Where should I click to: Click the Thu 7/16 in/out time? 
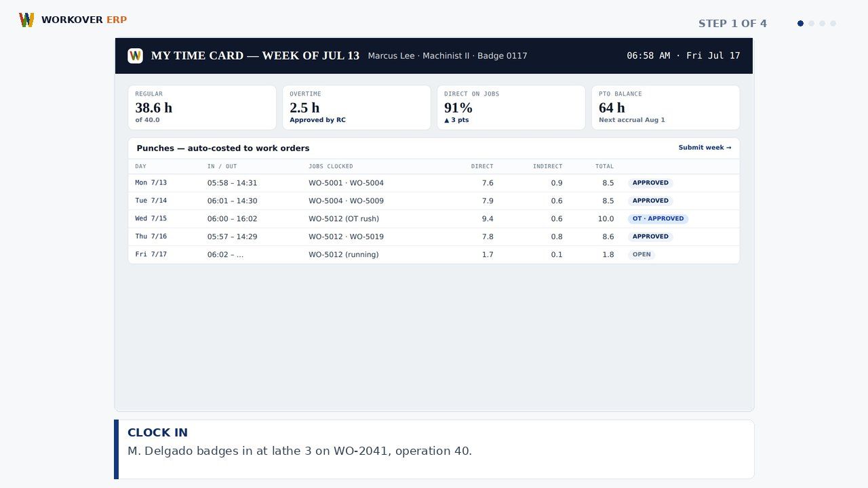232,237
